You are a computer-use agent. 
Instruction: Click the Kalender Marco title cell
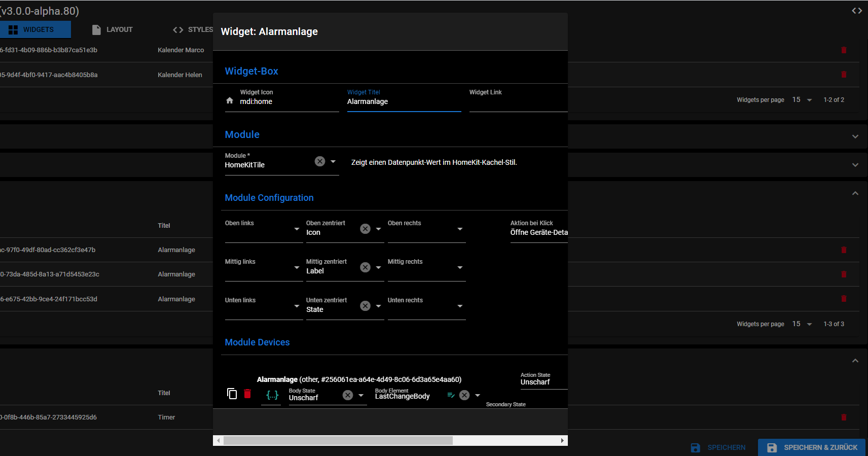[181, 50]
